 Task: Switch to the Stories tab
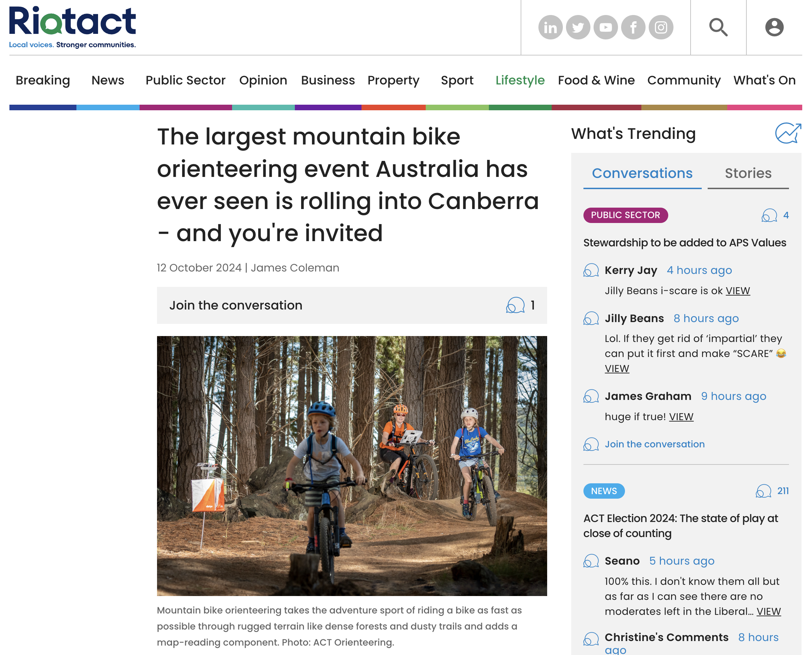click(x=748, y=173)
